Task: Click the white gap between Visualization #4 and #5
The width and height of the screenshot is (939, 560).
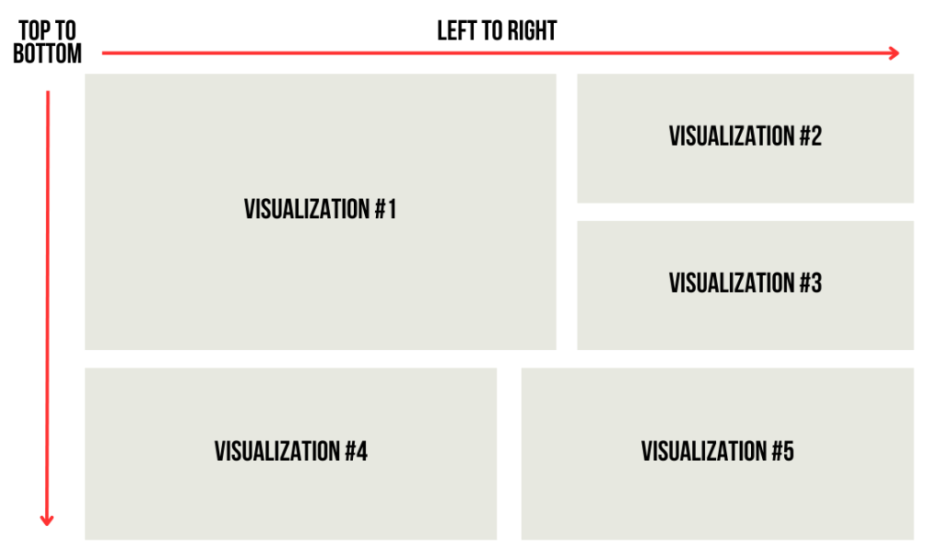Action: coord(509,454)
